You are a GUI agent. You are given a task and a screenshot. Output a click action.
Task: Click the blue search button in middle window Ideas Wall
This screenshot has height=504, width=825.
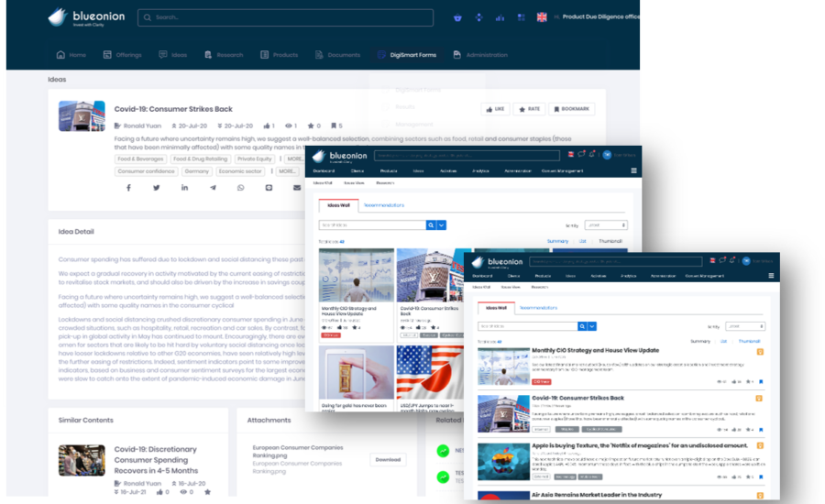(x=431, y=225)
